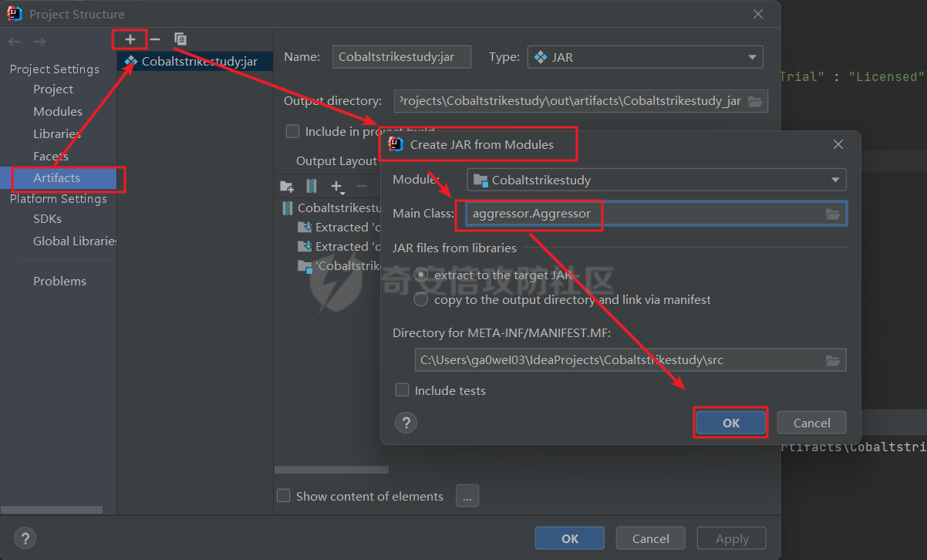Viewport: 927px width, 560px height.
Task: Open the Project settings page
Action: click(x=53, y=89)
